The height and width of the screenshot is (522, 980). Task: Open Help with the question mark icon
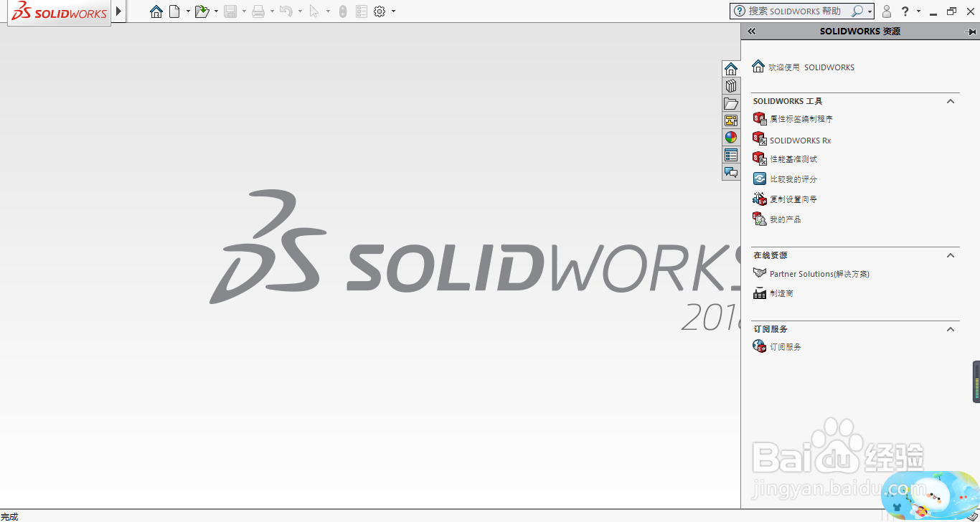[x=905, y=11]
